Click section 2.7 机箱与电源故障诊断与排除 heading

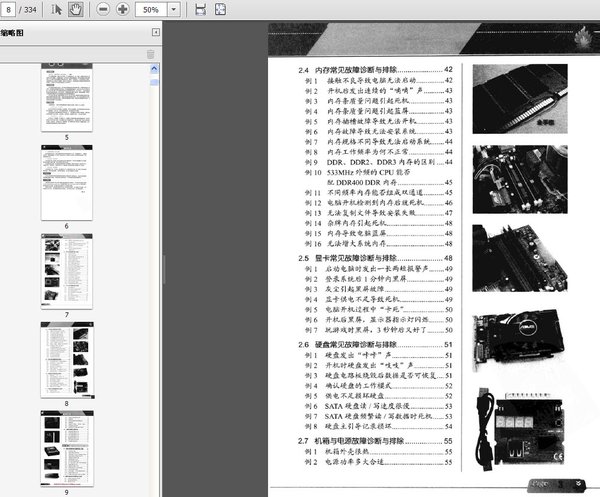(375, 441)
